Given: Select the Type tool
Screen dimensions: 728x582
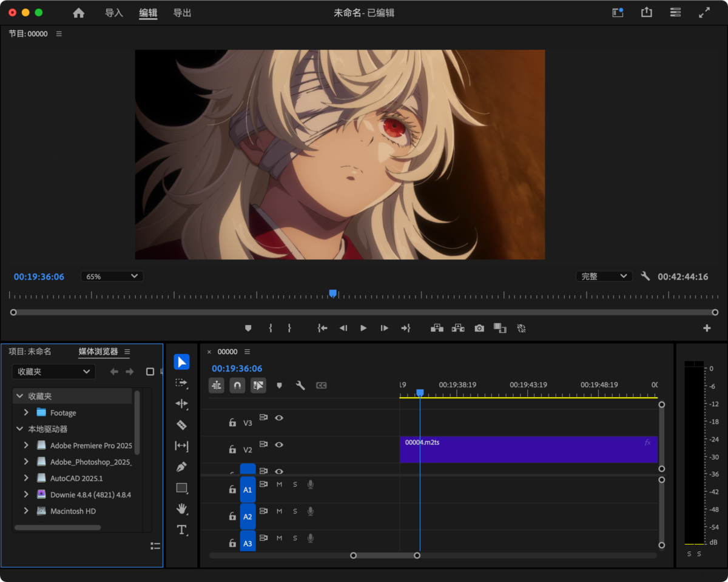Looking at the screenshot, I should (181, 530).
